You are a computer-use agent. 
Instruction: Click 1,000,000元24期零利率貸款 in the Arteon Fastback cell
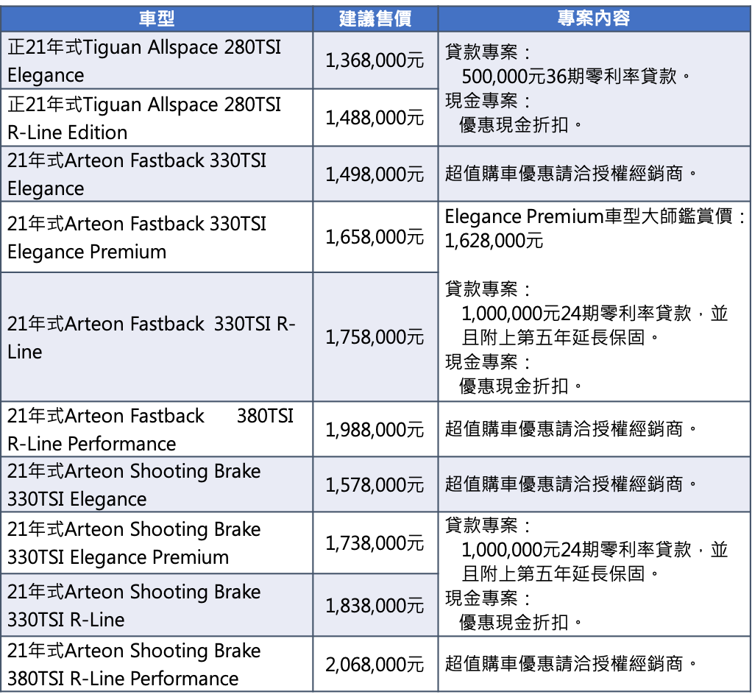(x=576, y=314)
